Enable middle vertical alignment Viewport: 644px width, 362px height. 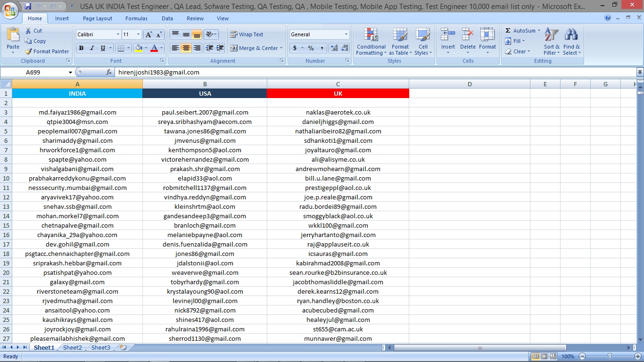click(187, 34)
